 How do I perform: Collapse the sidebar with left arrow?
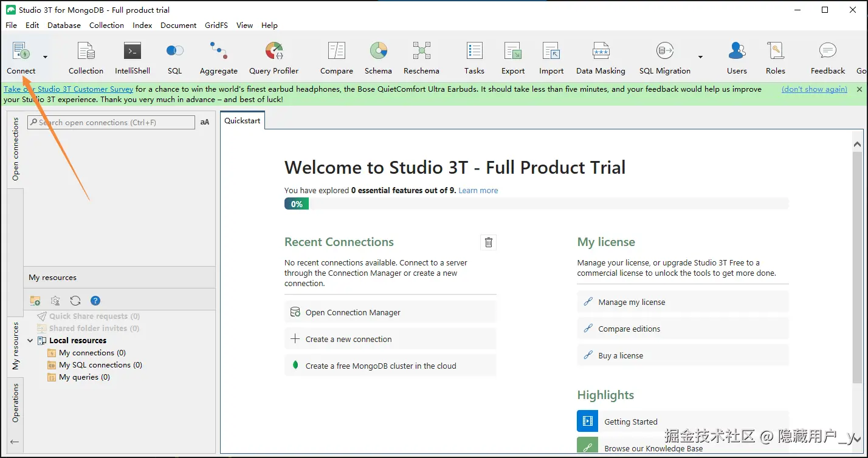tap(15, 442)
